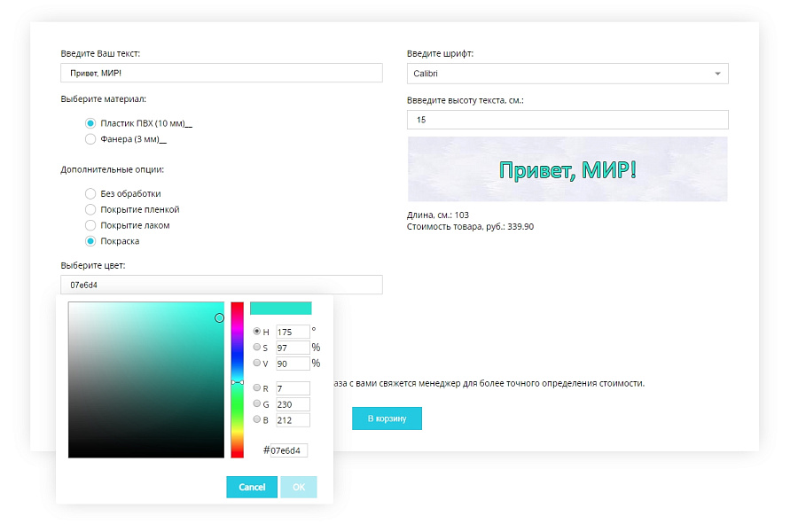Image resolution: width=798 pixels, height=532 pixels.
Task: Click the text input containing Привет, МИР!
Action: (222, 74)
